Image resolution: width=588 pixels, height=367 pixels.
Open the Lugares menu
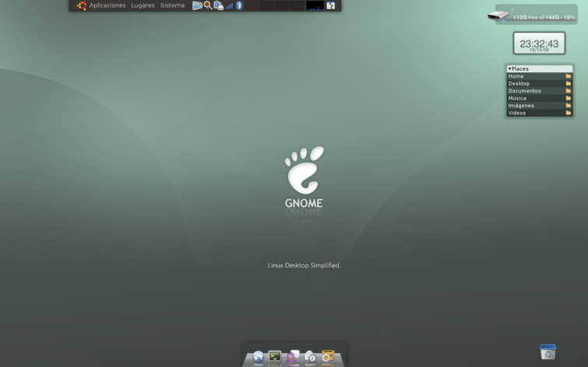[143, 5]
